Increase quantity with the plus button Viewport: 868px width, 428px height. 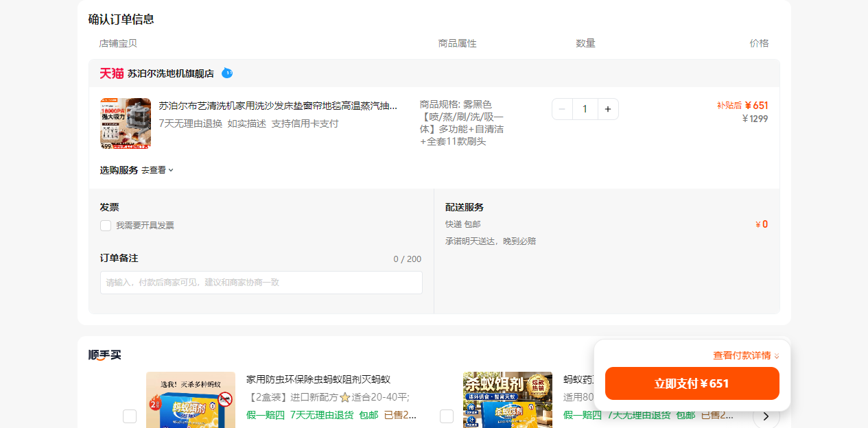tap(608, 109)
